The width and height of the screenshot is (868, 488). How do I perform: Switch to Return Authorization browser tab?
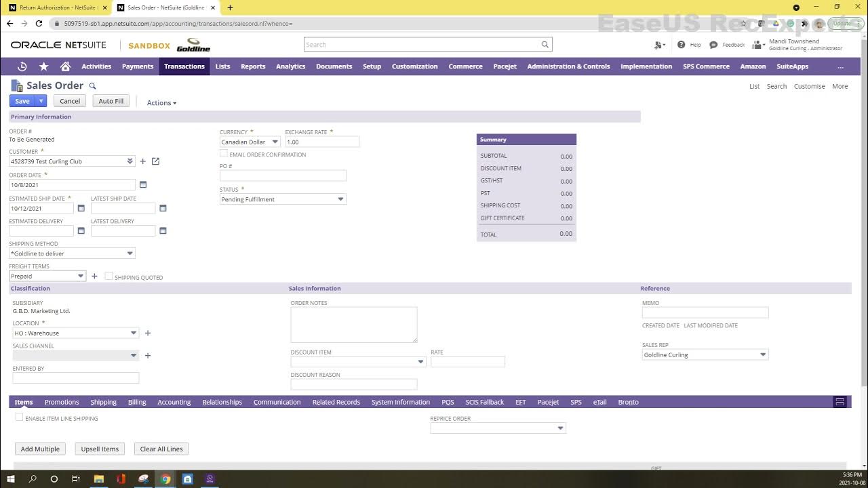tap(57, 7)
